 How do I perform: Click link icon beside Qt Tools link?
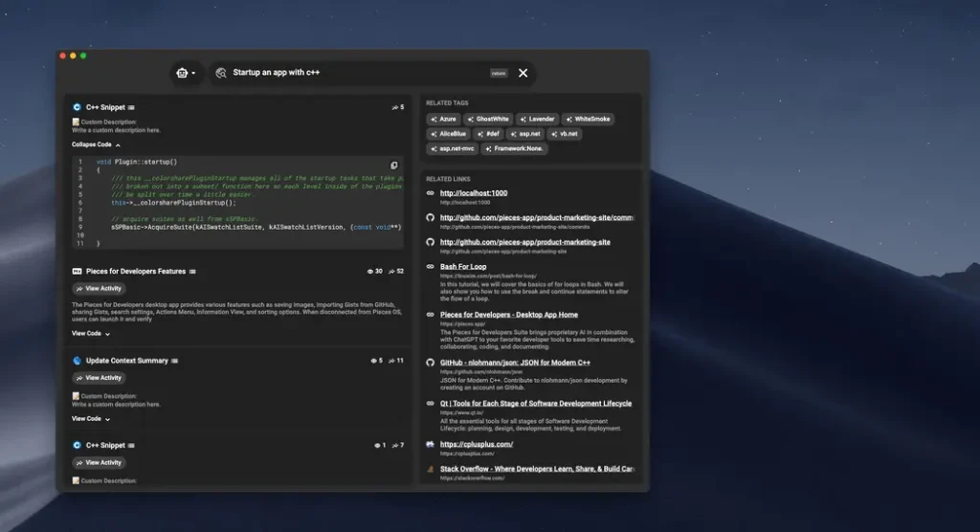pos(430,403)
